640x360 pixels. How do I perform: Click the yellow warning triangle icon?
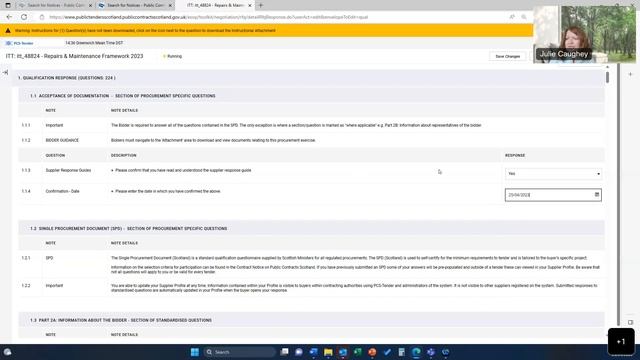tap(8, 31)
